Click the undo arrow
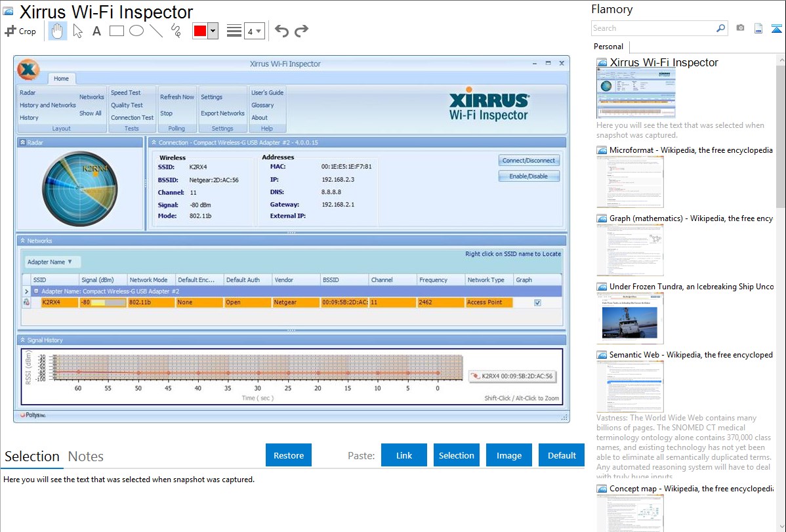The width and height of the screenshot is (786, 532). click(x=281, y=31)
